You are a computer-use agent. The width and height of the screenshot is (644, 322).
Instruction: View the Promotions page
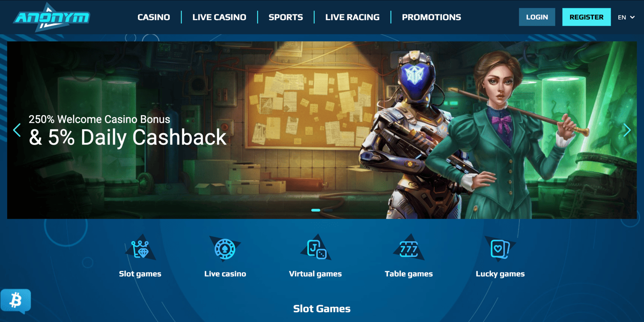[x=431, y=17]
